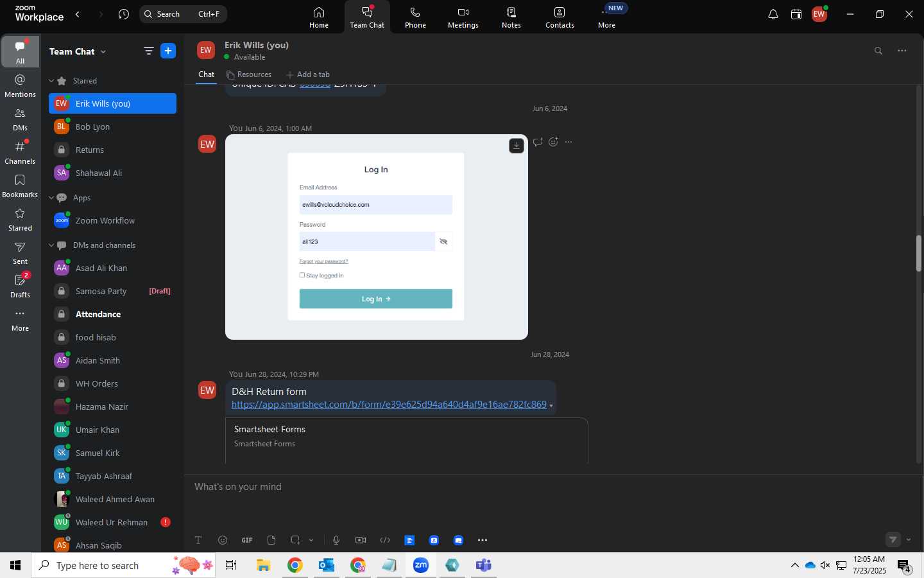Image resolution: width=924 pixels, height=578 pixels.
Task: Insert a code snippet
Action: pyautogui.click(x=385, y=540)
